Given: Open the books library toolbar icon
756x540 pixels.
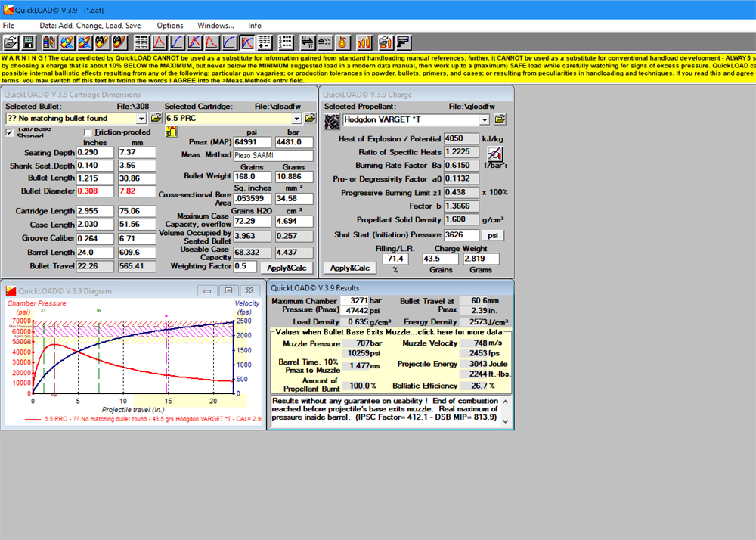Looking at the screenshot, I should (x=50, y=42).
